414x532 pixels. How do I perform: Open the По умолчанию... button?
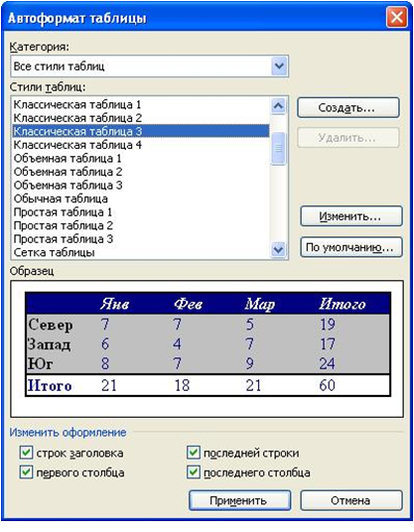[351, 247]
